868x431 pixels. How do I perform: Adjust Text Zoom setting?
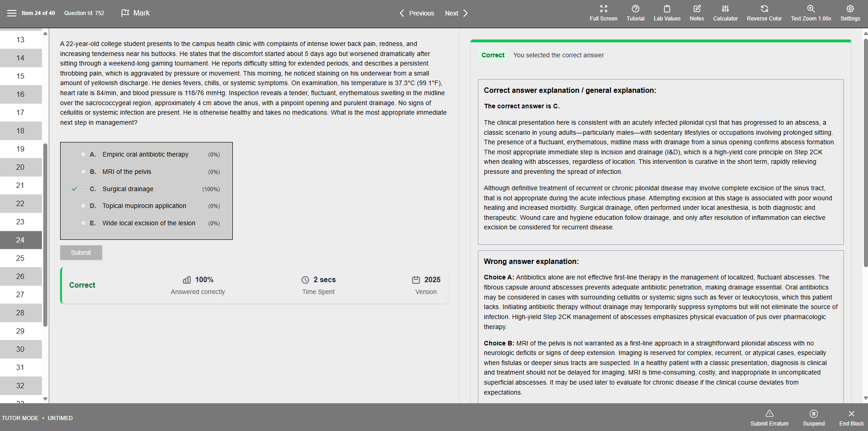coord(811,13)
